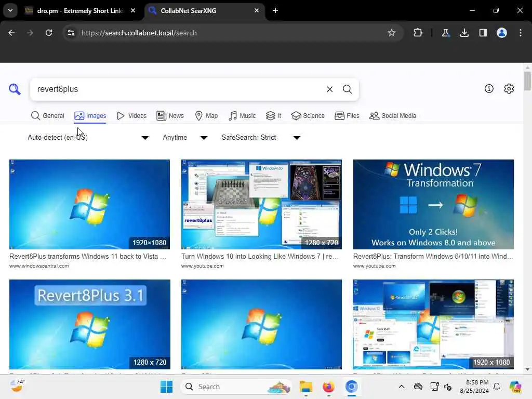Click the revert8plus search input field
The width and height of the screenshot is (532, 399).
pos(178,89)
